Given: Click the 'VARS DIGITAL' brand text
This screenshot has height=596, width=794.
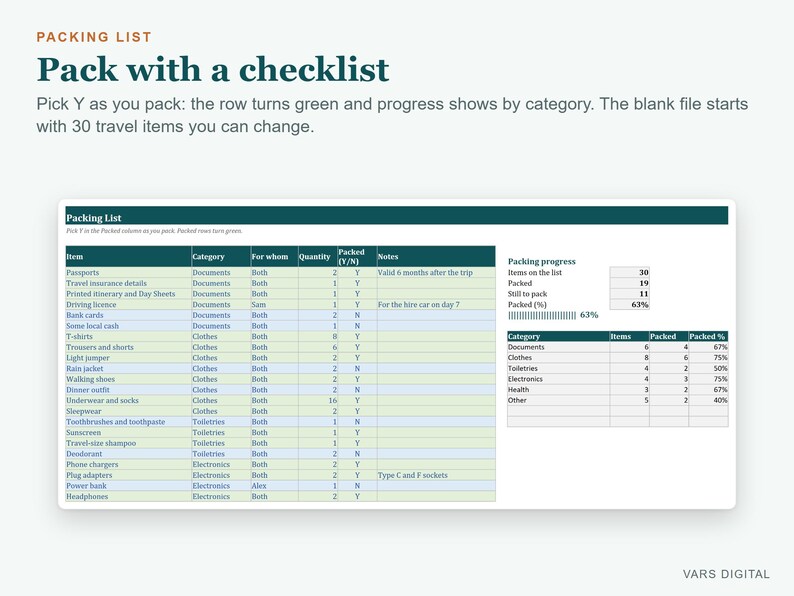Looking at the screenshot, I should (726, 574).
